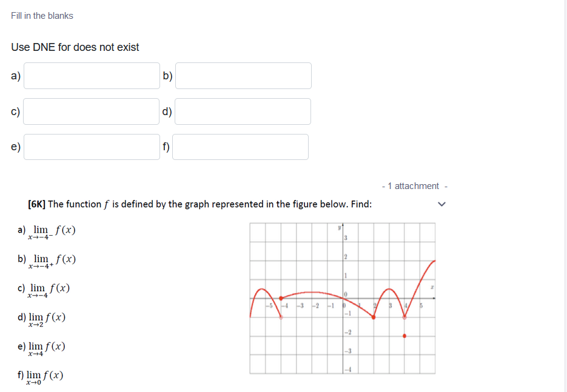Click the Use DNE instruction text

(x=75, y=47)
